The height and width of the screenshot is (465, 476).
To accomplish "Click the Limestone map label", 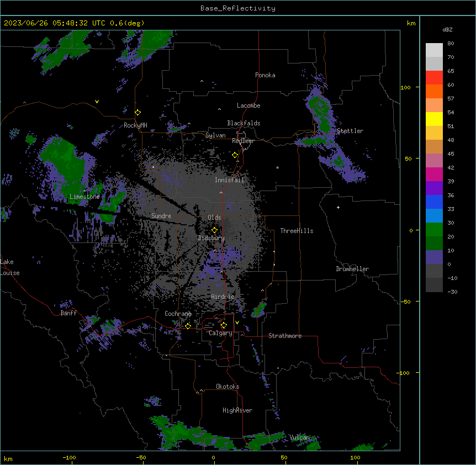I will tap(84, 197).
